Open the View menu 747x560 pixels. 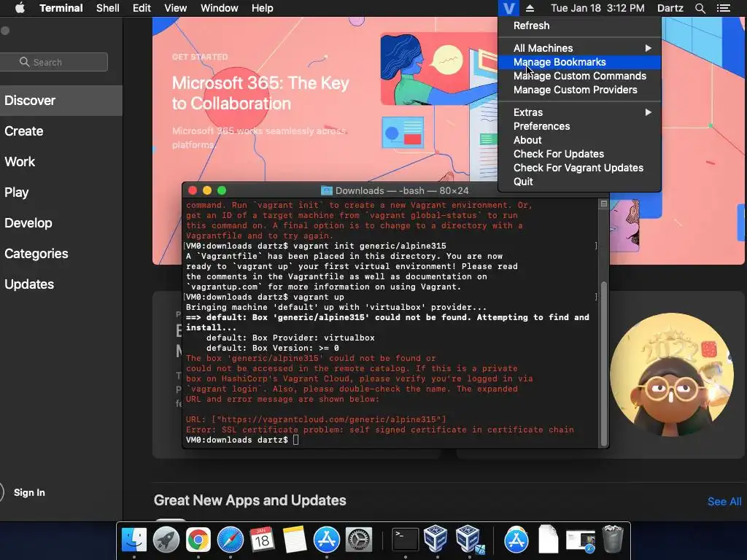(175, 8)
